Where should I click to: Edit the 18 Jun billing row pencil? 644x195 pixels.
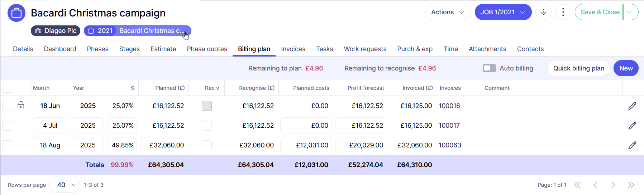[632, 106]
